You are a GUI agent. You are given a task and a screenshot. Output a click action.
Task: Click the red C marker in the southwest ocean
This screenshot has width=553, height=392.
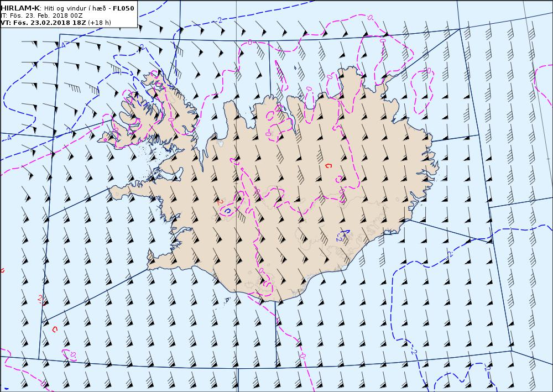coord(55,330)
